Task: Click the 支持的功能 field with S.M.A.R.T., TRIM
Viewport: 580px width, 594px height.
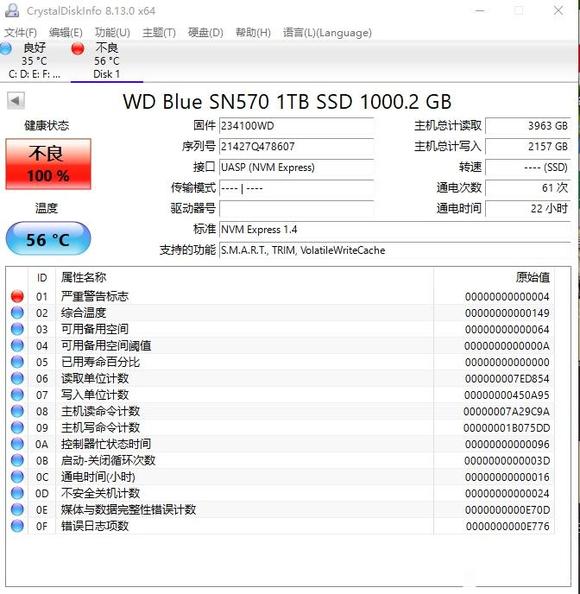Action: click(x=395, y=250)
